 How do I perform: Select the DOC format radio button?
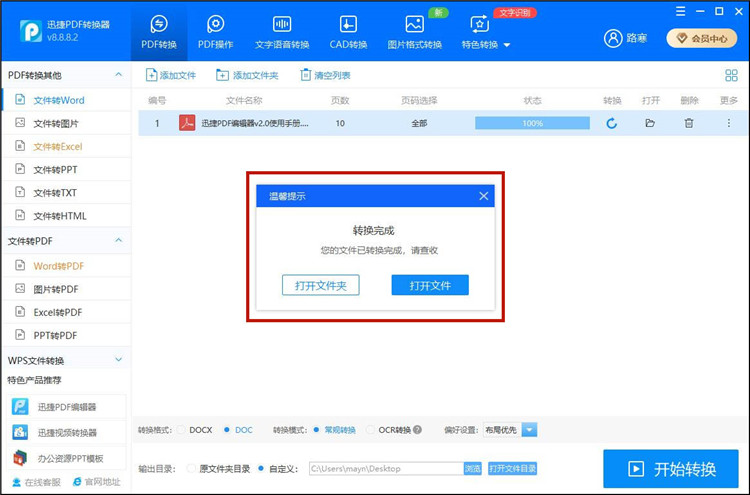tap(227, 430)
